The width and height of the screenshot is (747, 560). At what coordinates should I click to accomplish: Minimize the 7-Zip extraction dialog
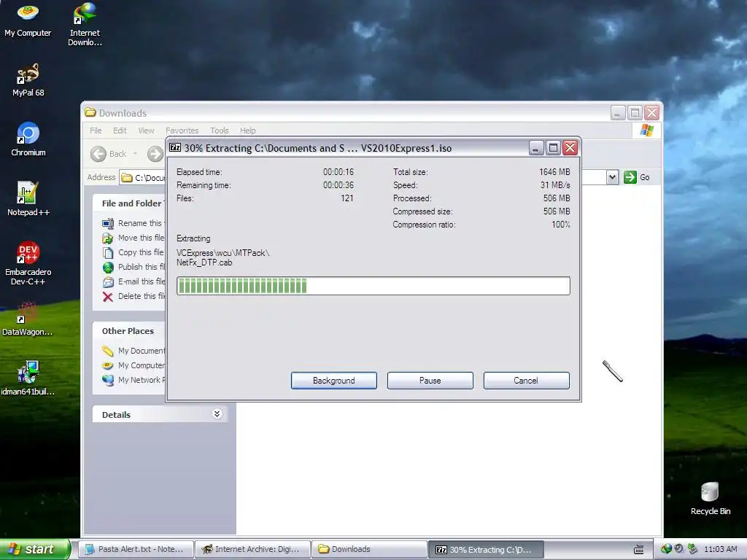[x=536, y=148]
